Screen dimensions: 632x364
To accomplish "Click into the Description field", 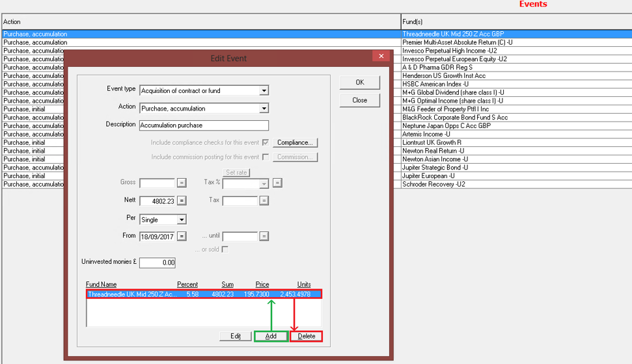I will click(x=204, y=125).
